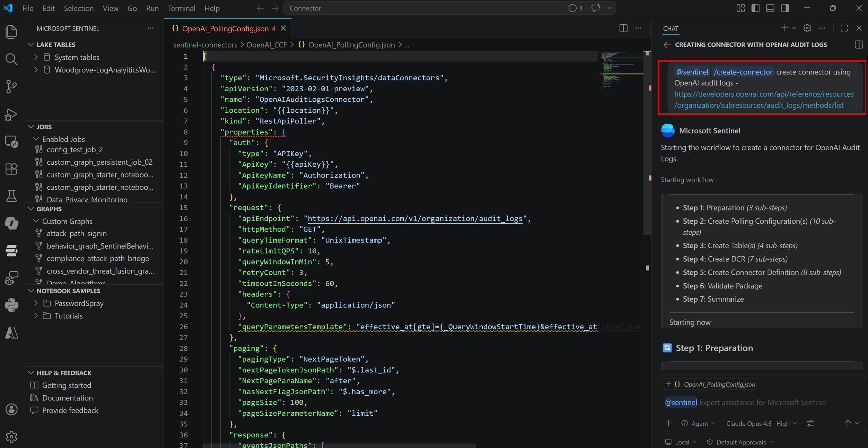This screenshot has height=448, width=868.
Task: Open Run and Debug from the activity bar
Action: pos(11,115)
